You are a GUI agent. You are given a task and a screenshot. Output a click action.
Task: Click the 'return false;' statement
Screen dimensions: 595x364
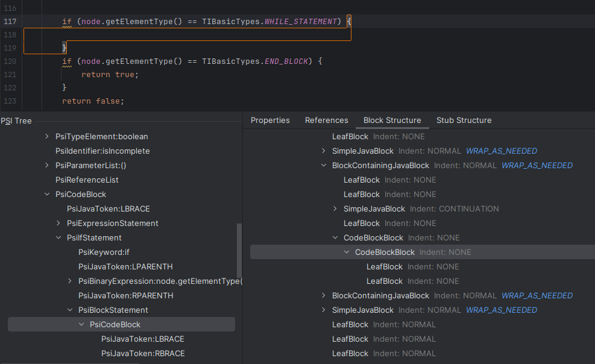click(x=93, y=101)
